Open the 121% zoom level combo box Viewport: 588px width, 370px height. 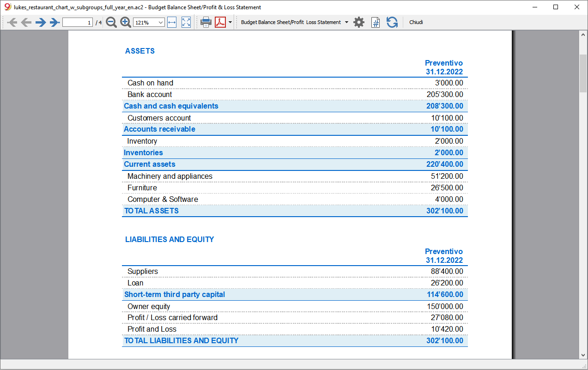pyautogui.click(x=149, y=22)
